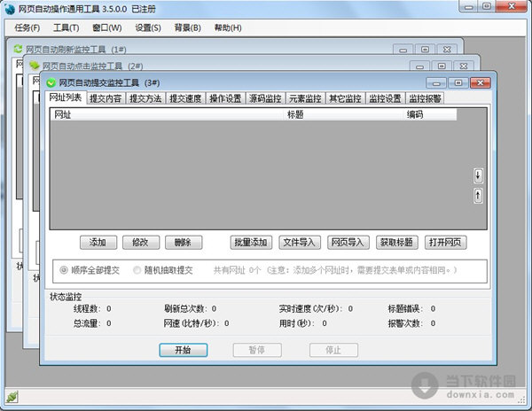Click the globe app icon in title bar

click(x=10, y=9)
